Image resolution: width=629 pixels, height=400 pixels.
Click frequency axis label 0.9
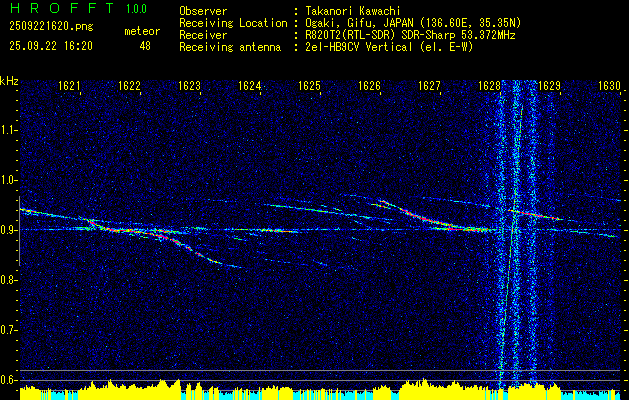(x=9, y=230)
